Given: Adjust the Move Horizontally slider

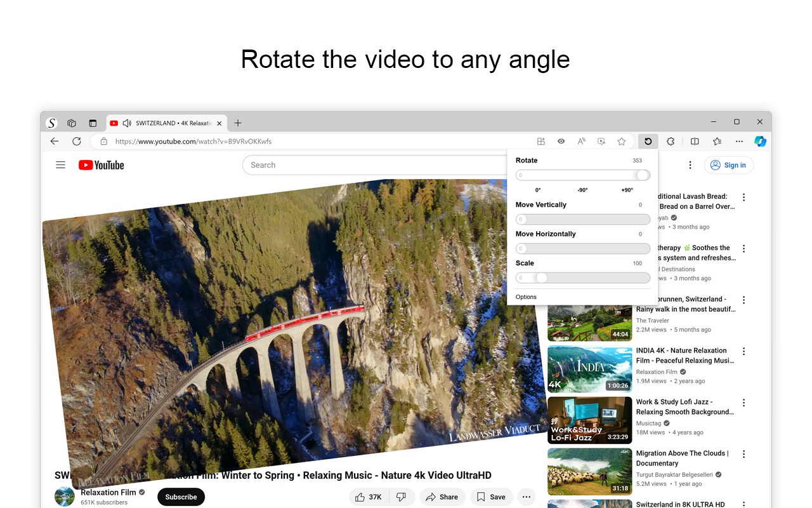Looking at the screenshot, I should pyautogui.click(x=583, y=249).
